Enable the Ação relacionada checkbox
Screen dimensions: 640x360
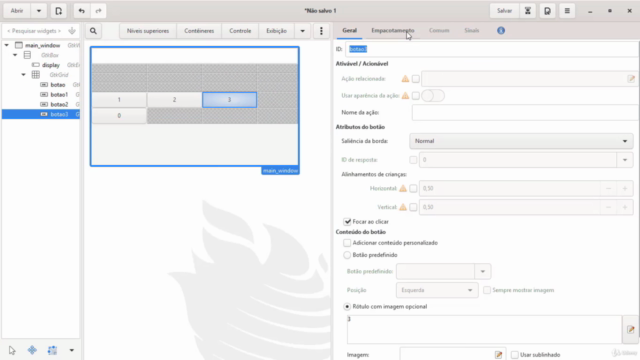coord(416,79)
